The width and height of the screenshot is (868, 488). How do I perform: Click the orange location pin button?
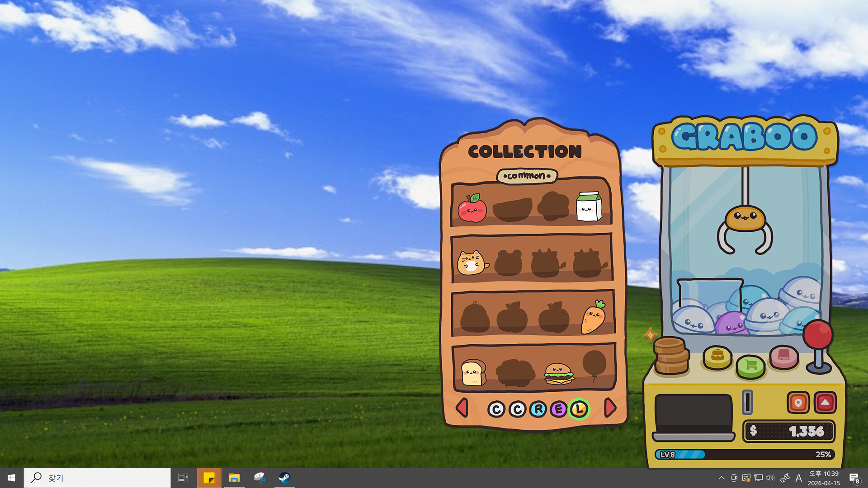point(798,402)
